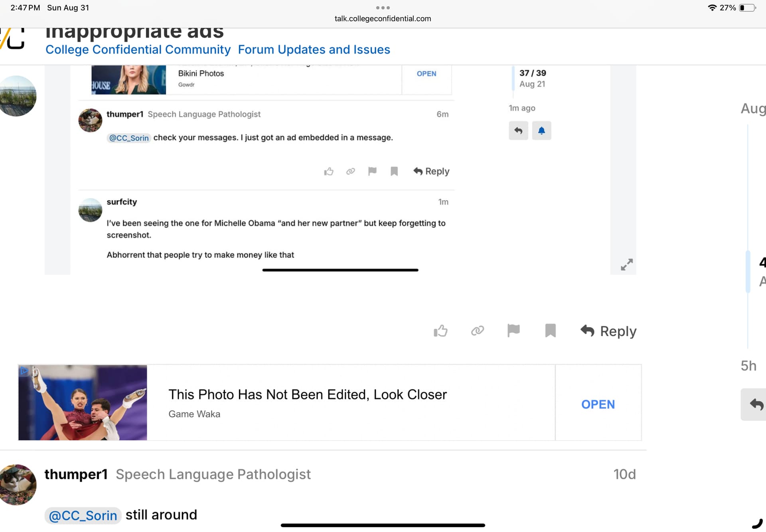Copy post link via large chain icon
This screenshot has width=766, height=532.
477,331
